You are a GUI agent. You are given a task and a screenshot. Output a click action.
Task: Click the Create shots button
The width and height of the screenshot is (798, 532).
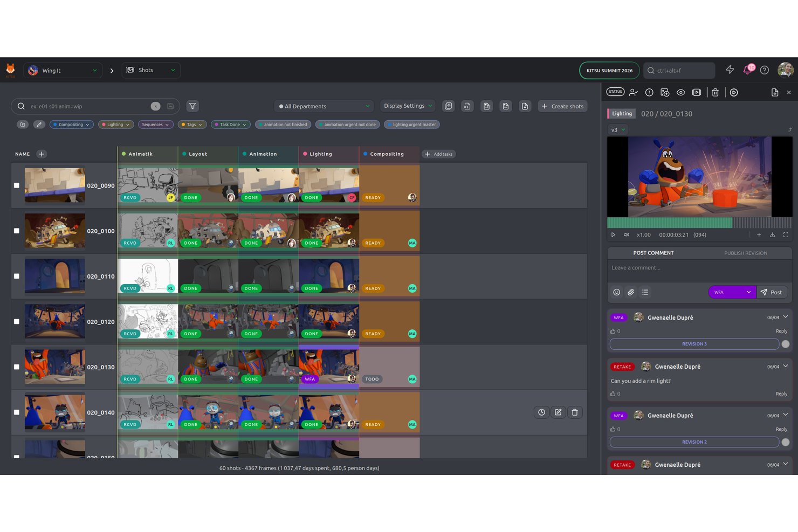click(x=562, y=106)
